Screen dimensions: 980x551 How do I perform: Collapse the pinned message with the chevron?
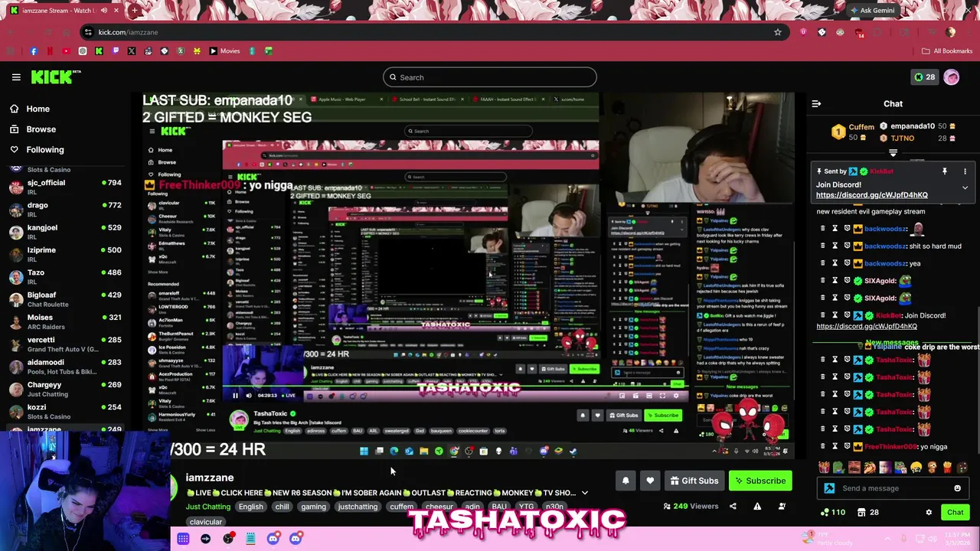pos(965,187)
